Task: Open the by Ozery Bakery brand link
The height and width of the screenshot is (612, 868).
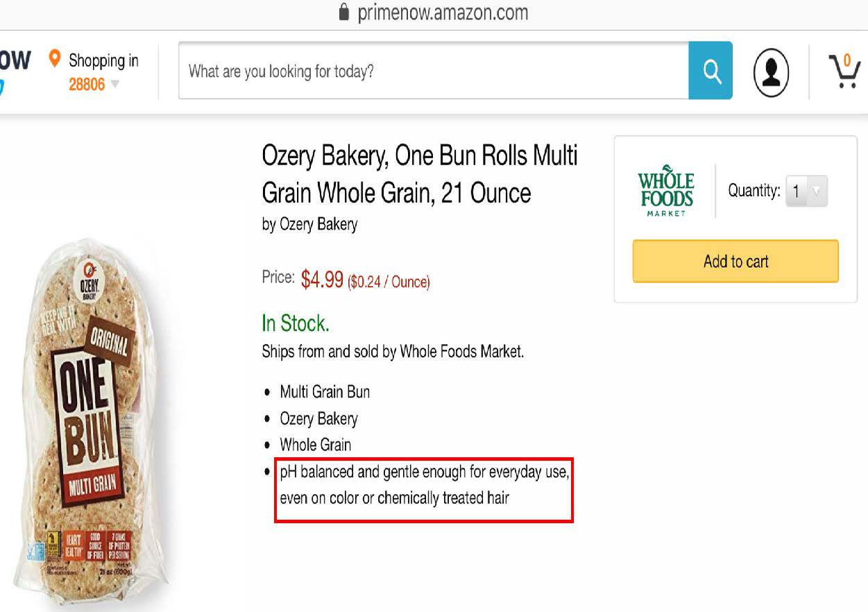Action: coord(309,224)
